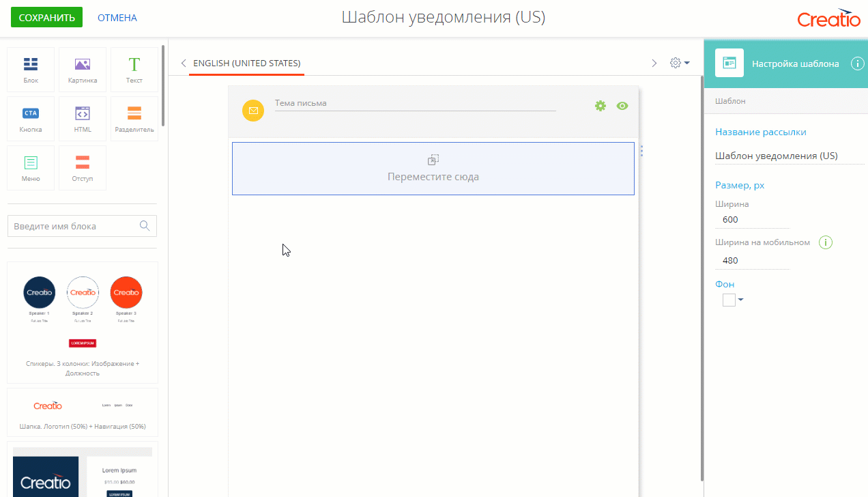Open email header settings green gear

(x=601, y=106)
